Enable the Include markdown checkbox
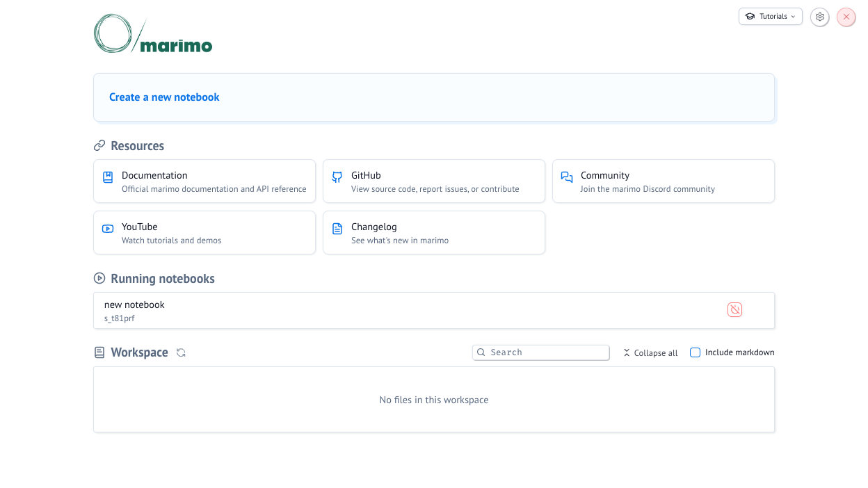The height and width of the screenshot is (488, 868). tap(695, 352)
